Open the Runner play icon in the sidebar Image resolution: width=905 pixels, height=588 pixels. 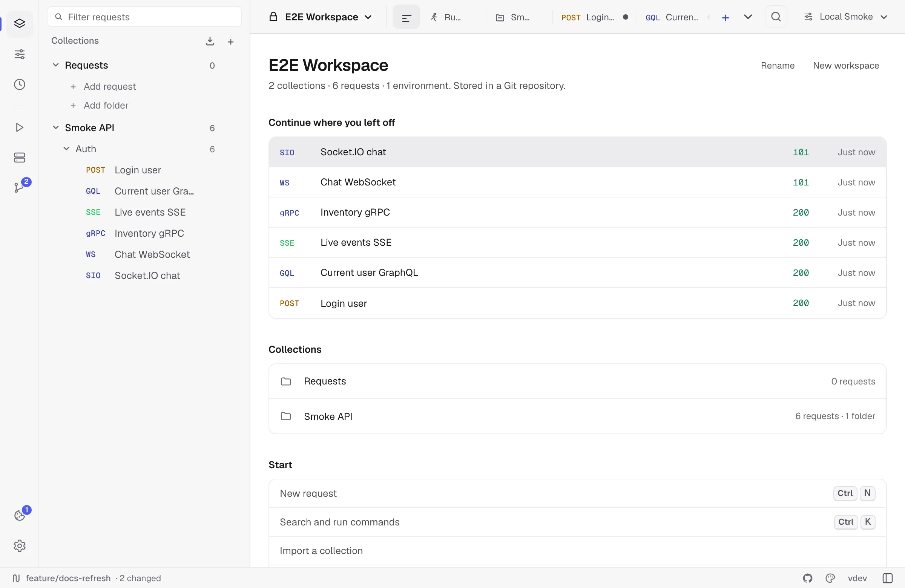click(19, 127)
